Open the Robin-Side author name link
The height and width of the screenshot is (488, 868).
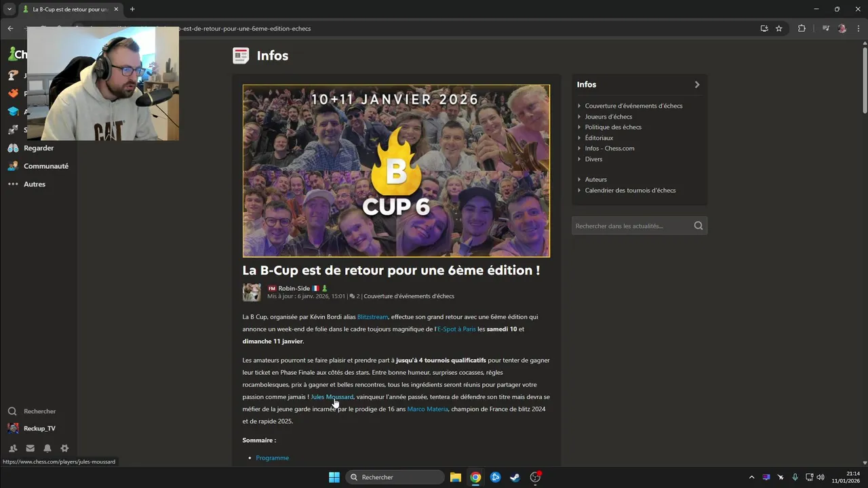coord(294,288)
